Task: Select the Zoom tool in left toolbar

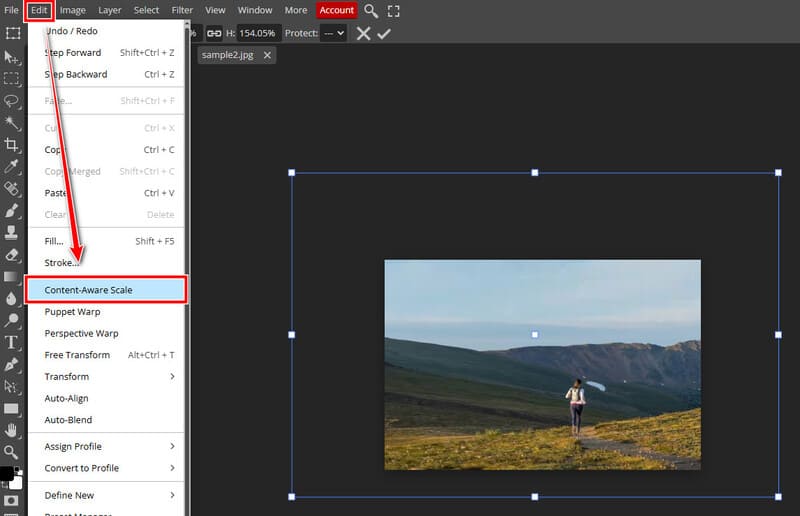Action: coord(11,452)
